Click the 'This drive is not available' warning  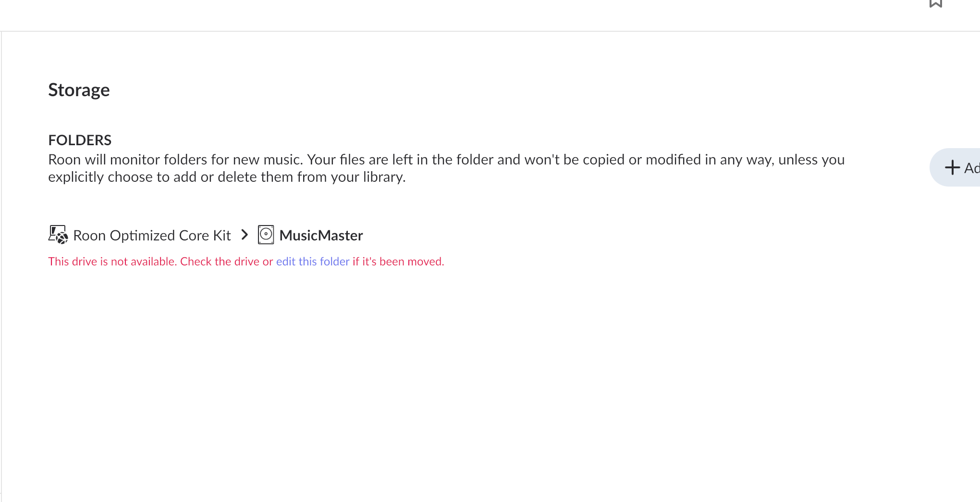112,262
